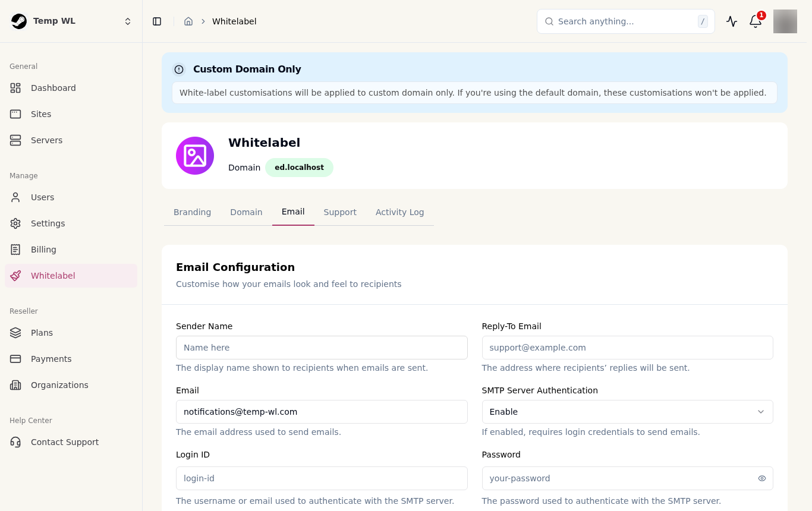812x511 pixels.
Task: Select Whitelabel in sidebar
Action: 71,276
